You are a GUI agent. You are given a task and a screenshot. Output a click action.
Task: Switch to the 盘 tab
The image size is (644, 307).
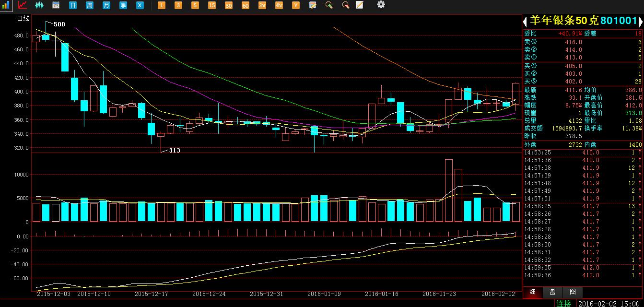pyautogui.click(x=553, y=292)
